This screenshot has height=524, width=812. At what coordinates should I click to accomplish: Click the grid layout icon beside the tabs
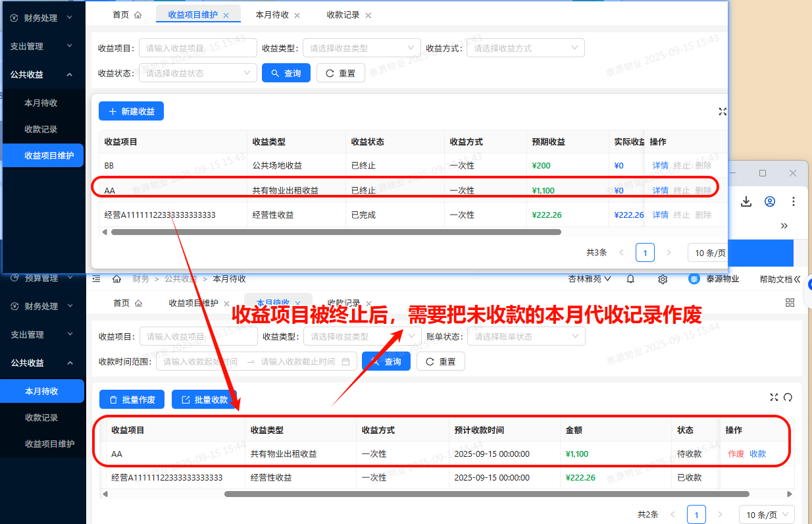790,302
